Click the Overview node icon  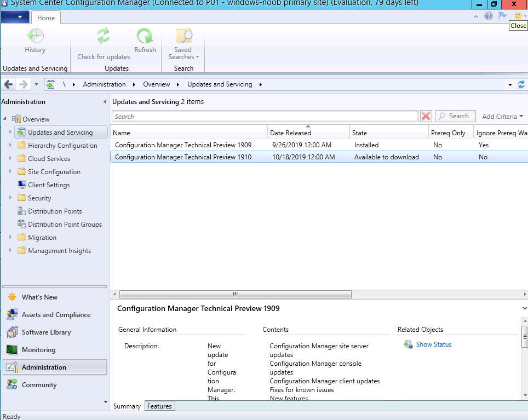pyautogui.click(x=16, y=119)
